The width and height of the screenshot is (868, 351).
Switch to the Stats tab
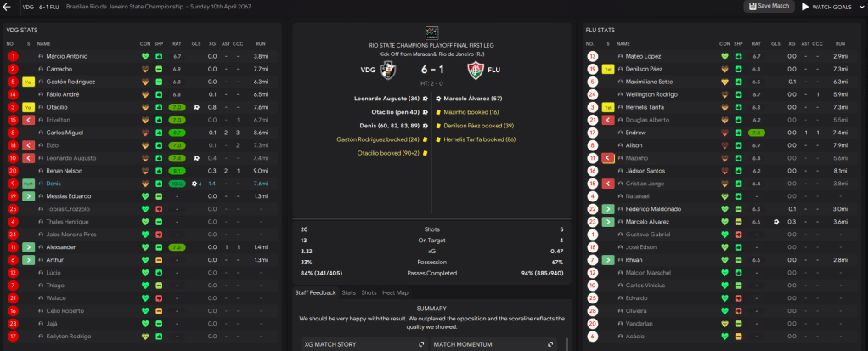click(x=348, y=292)
